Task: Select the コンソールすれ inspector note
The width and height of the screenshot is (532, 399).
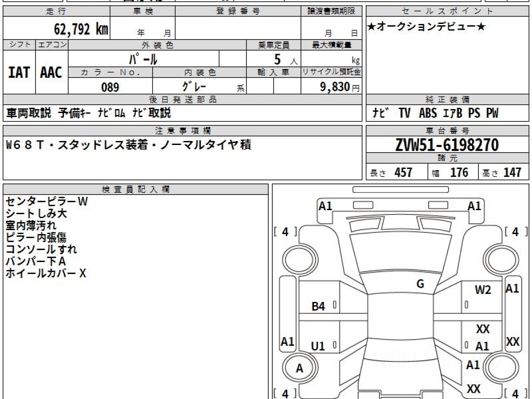Action: point(42,249)
